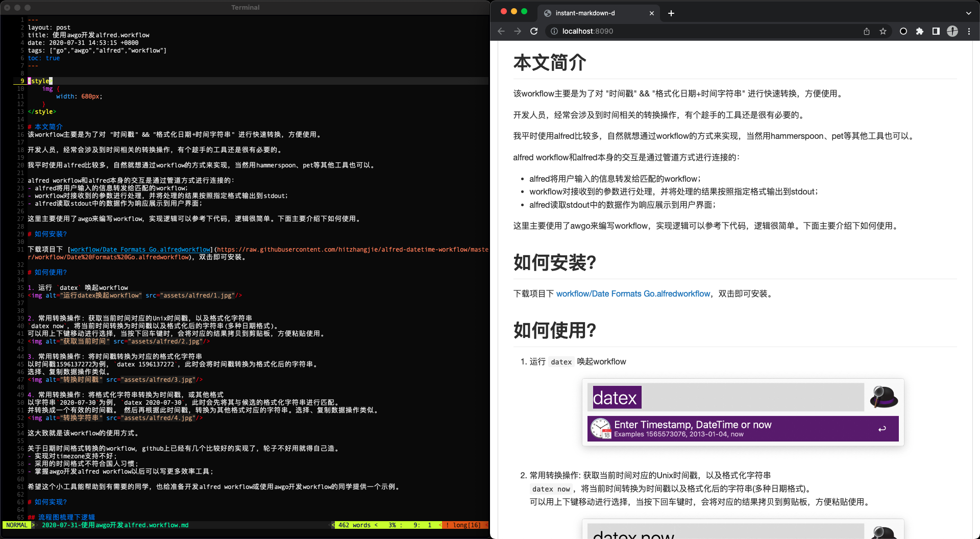Click bullet 'alfred读取stdout' in preview list

click(623, 205)
